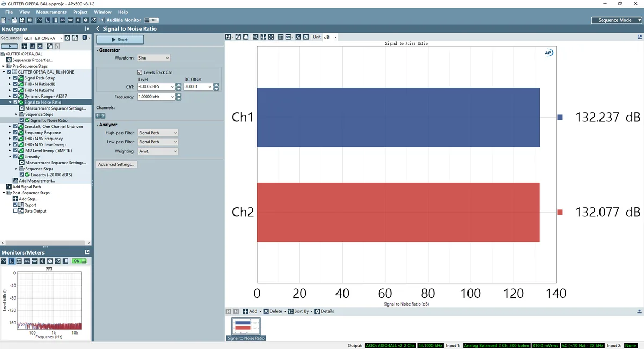Open the Project menu
Screen dimensions: 644x349
[80, 12]
